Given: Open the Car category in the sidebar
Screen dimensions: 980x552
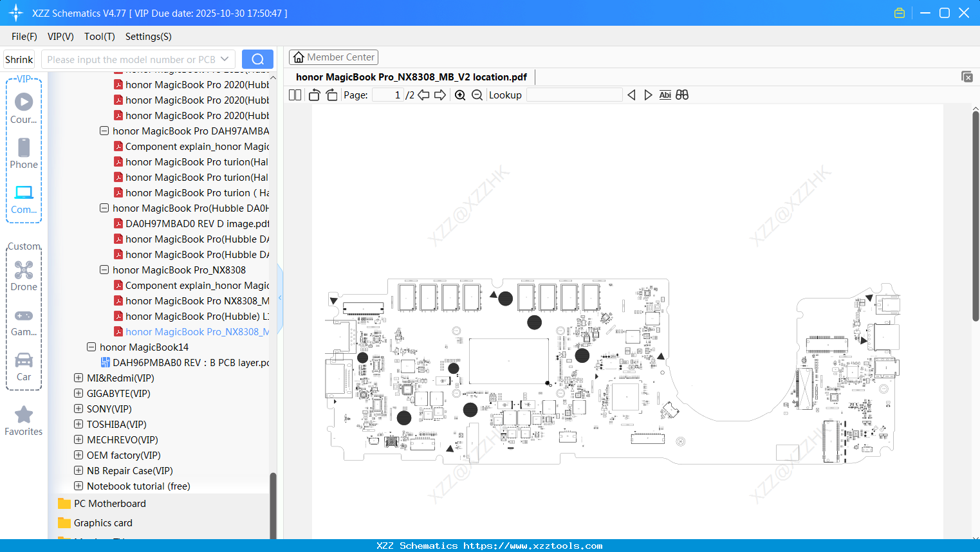Looking at the screenshot, I should click(x=24, y=367).
